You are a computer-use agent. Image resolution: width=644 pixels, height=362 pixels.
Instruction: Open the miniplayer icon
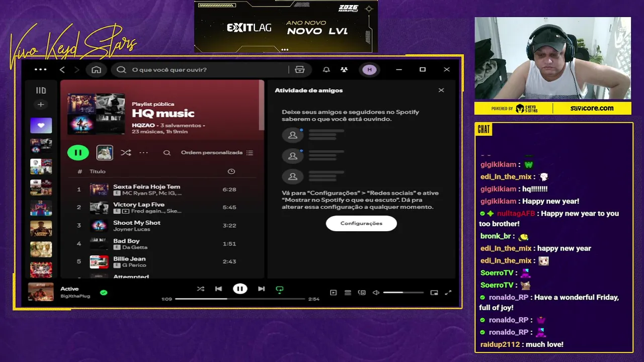point(434,293)
